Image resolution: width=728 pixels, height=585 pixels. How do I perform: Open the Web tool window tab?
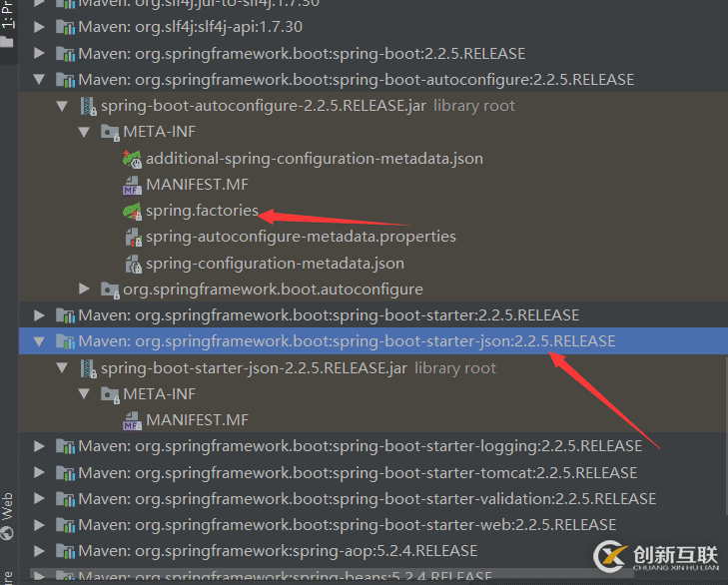7,516
